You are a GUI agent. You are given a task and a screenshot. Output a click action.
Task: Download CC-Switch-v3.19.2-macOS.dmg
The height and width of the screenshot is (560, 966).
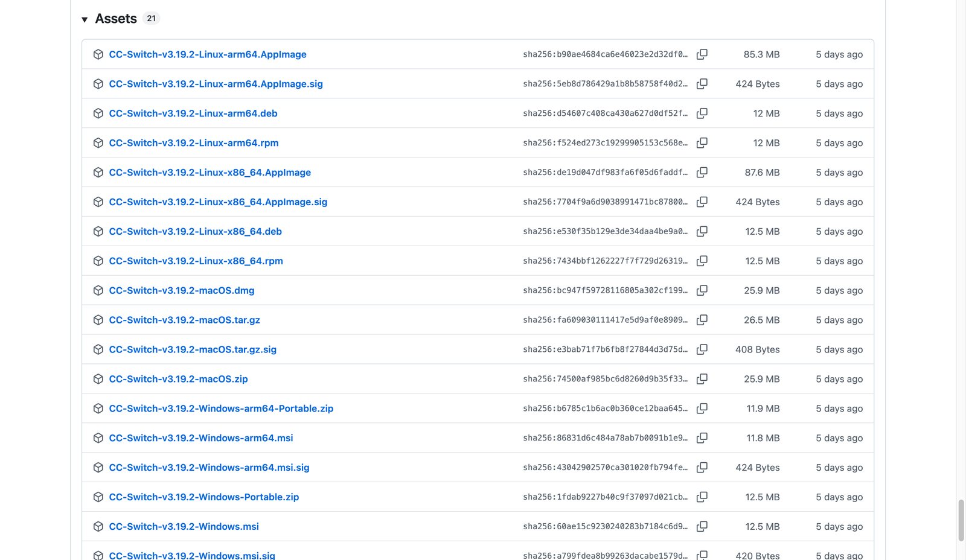pos(182,290)
